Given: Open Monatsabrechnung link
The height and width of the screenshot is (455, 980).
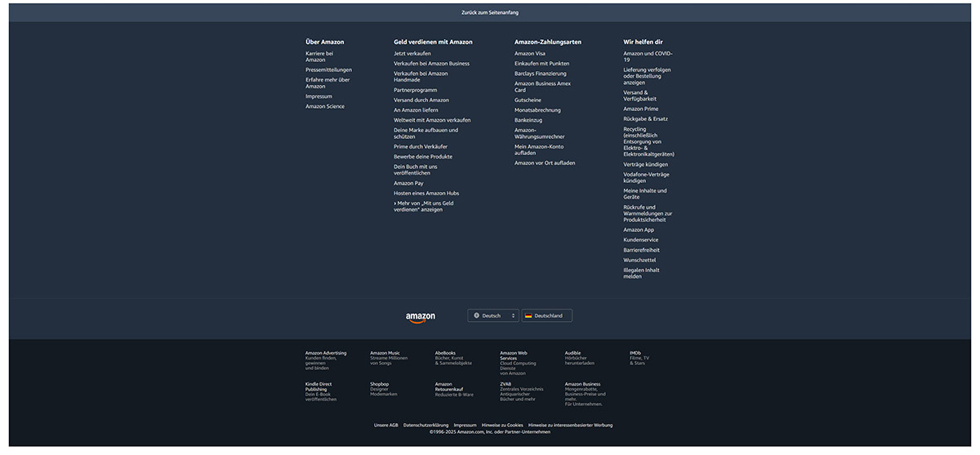Looking at the screenshot, I should [x=537, y=109].
